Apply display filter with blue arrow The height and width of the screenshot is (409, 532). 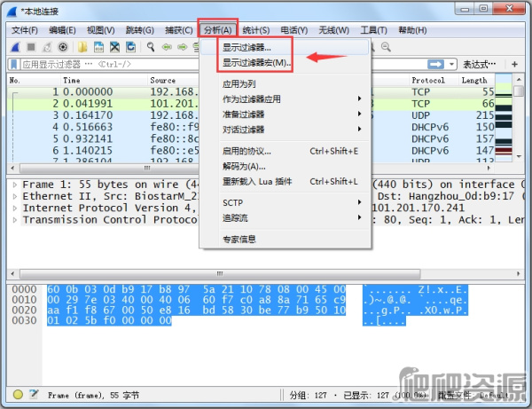click(x=435, y=64)
